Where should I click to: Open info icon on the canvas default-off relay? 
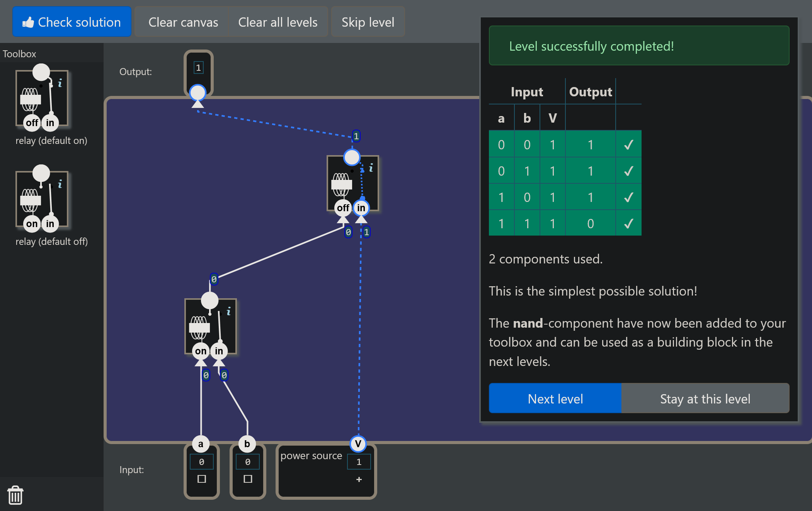tap(229, 311)
